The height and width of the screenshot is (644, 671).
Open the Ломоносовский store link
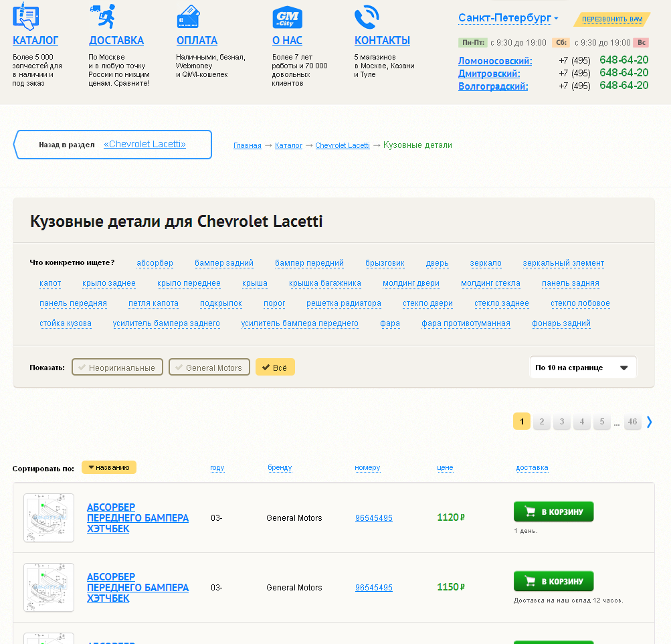point(495,61)
